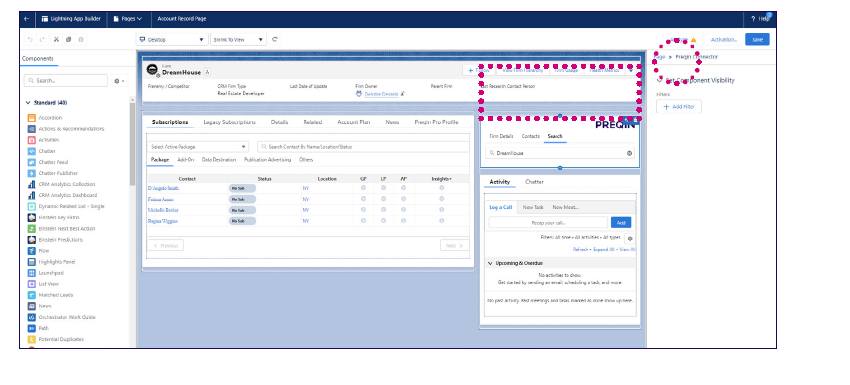Switch to the Subscriptions tab
Viewport: 850px width, 385px height.
(170, 123)
